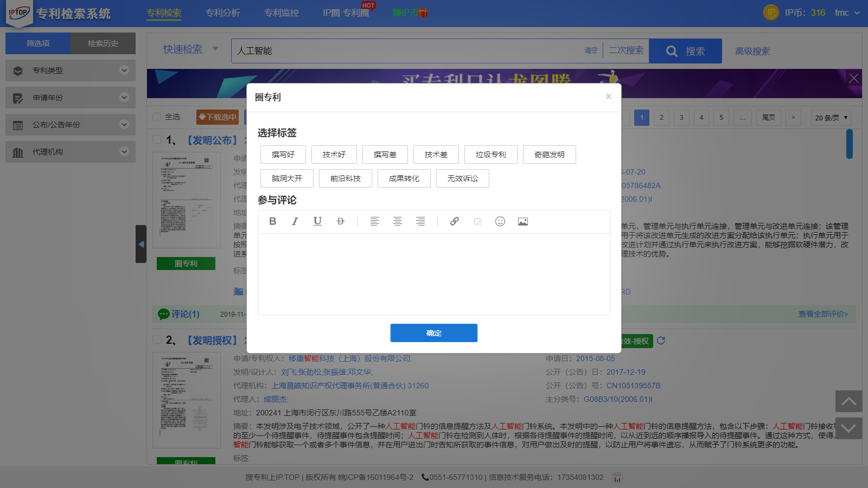The height and width of the screenshot is (488, 868).
Task: Open the emoji picker in editor
Action: 500,221
